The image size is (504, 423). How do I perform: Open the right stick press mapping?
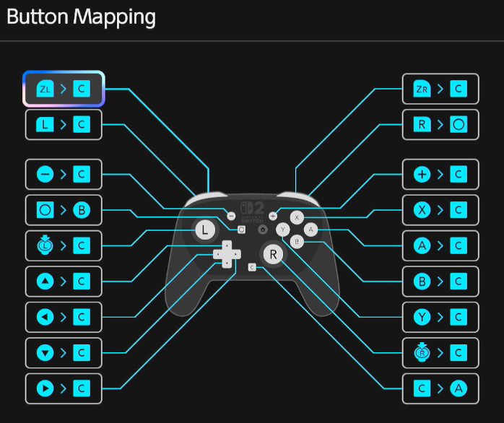[x=440, y=352]
